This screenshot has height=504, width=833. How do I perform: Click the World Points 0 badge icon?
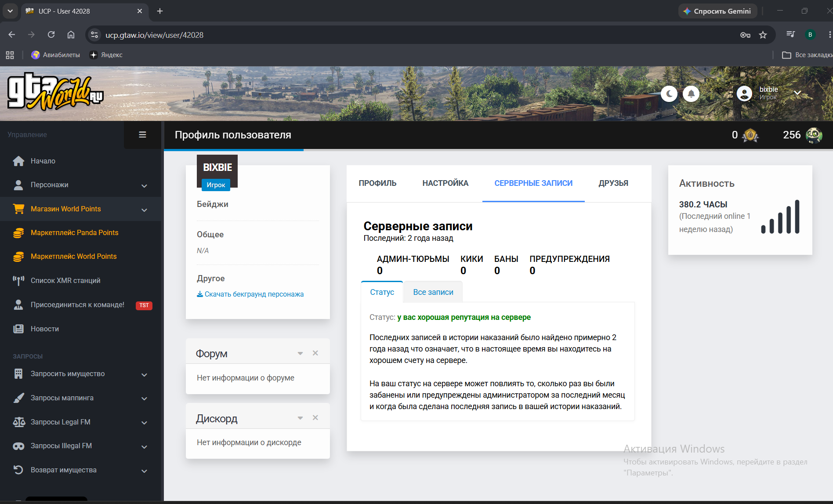click(x=750, y=135)
